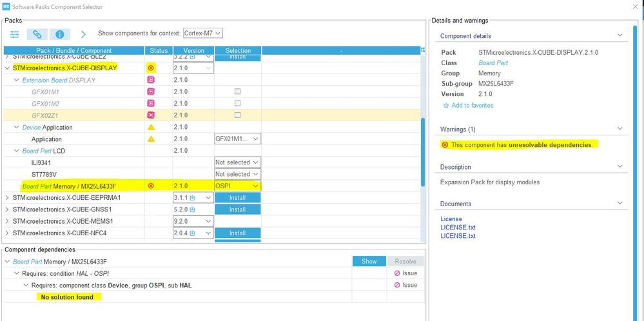The height and width of the screenshot is (321, 644).
Task: Collapse the Extension Board DISPLAY group
Action: (x=16, y=80)
